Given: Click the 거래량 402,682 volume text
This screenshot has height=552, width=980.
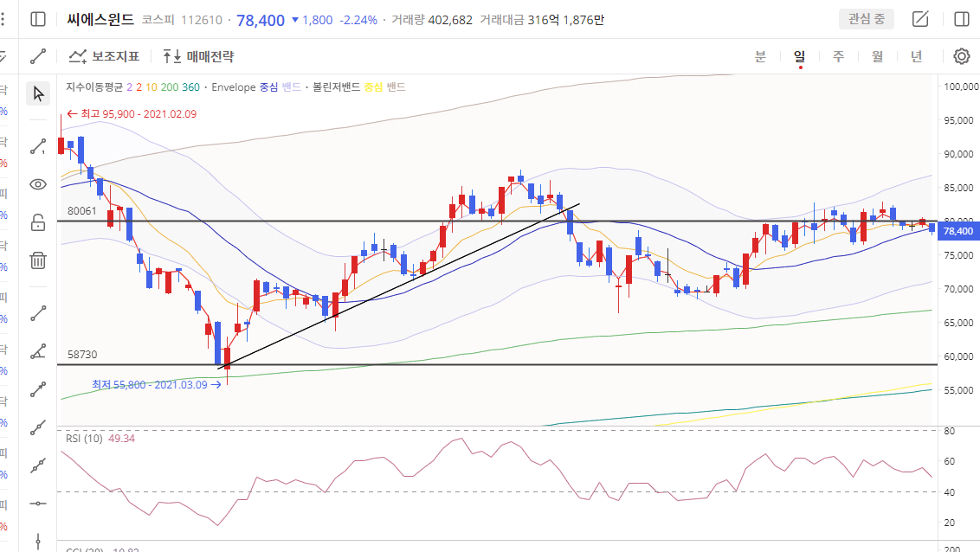Looking at the screenshot, I should [x=432, y=20].
